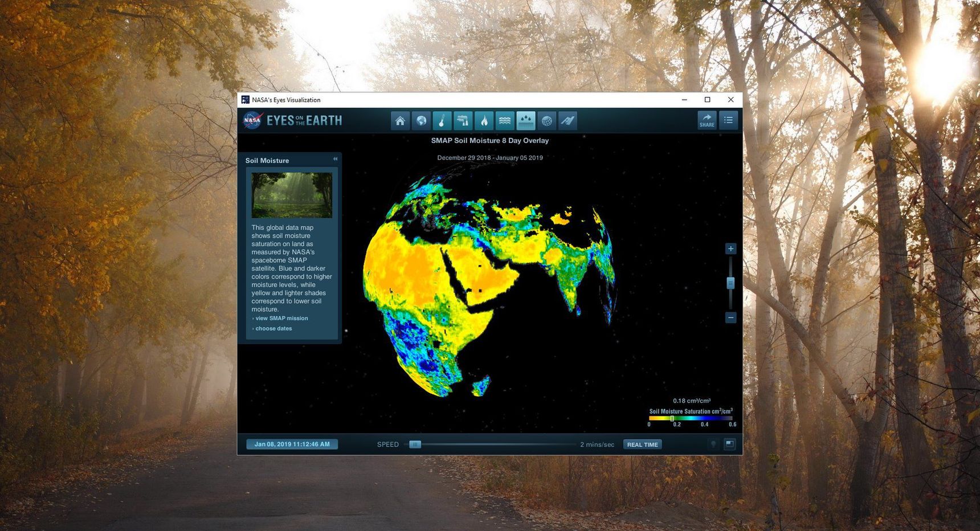
Task: Minimize the NASA's Eyes Visualization window
Action: tap(684, 100)
